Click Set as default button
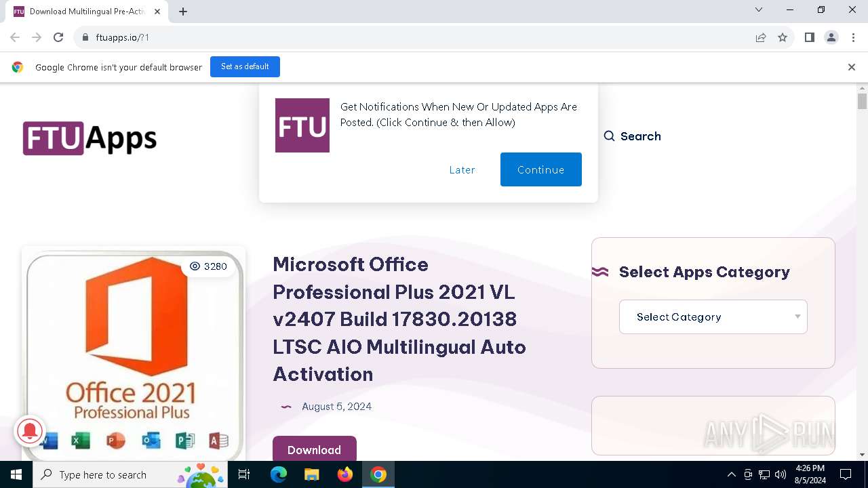Viewport: 868px width, 488px height. (x=245, y=66)
